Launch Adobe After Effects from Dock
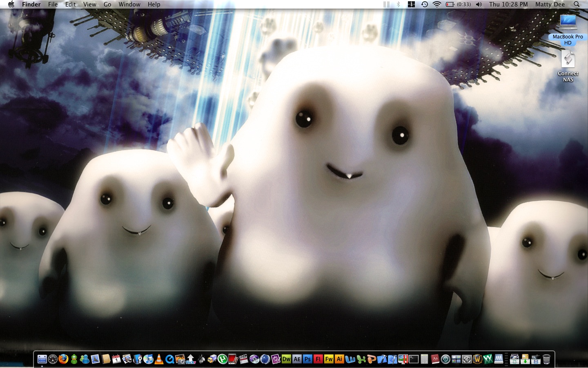Screen dimensions: 588x368 (x=297, y=359)
